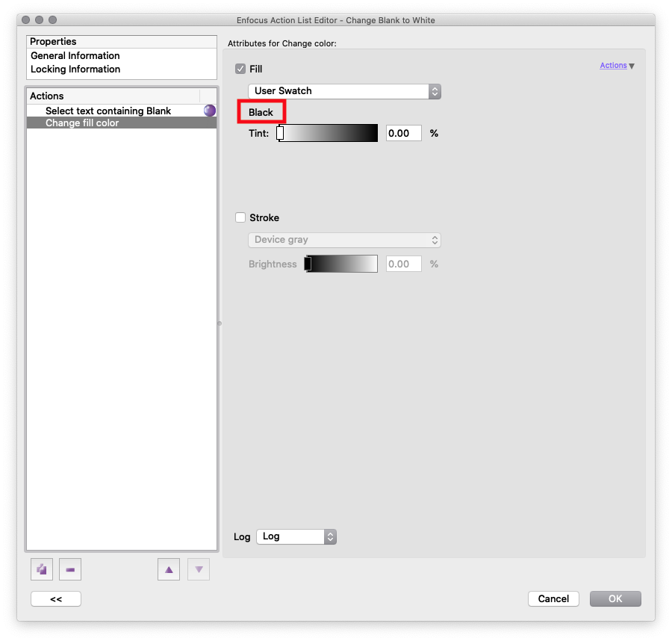Open the User Swatch dropdown
Viewport: 672px width, 641px height.
click(x=344, y=91)
